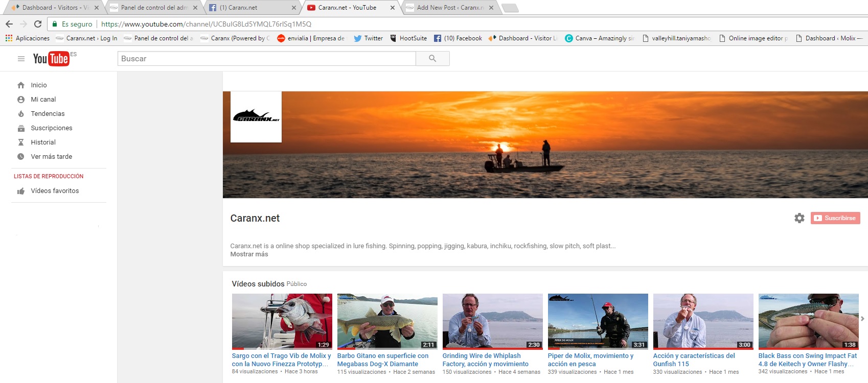Open Canva – Amazingly bookmark
The height and width of the screenshot is (383, 868).
pyautogui.click(x=599, y=38)
